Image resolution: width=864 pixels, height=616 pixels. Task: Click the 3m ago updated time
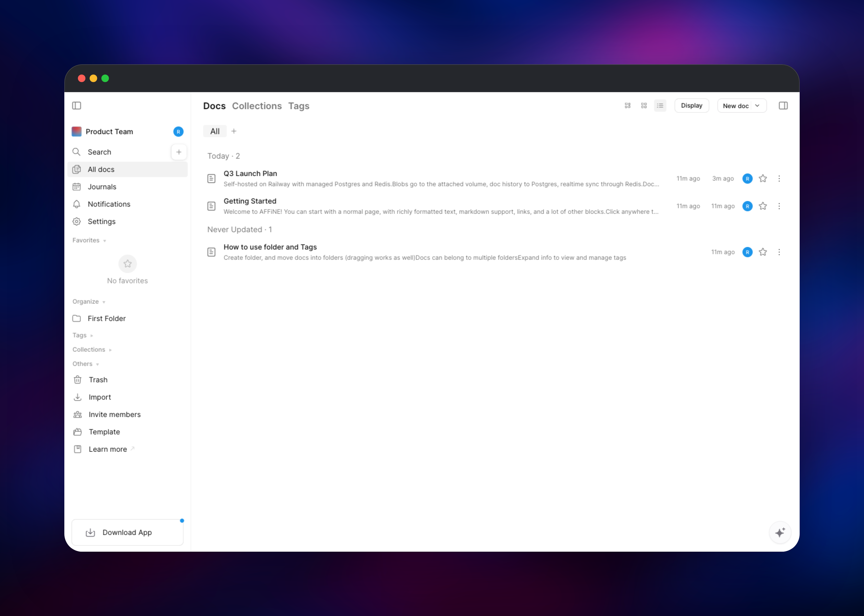[x=723, y=179]
